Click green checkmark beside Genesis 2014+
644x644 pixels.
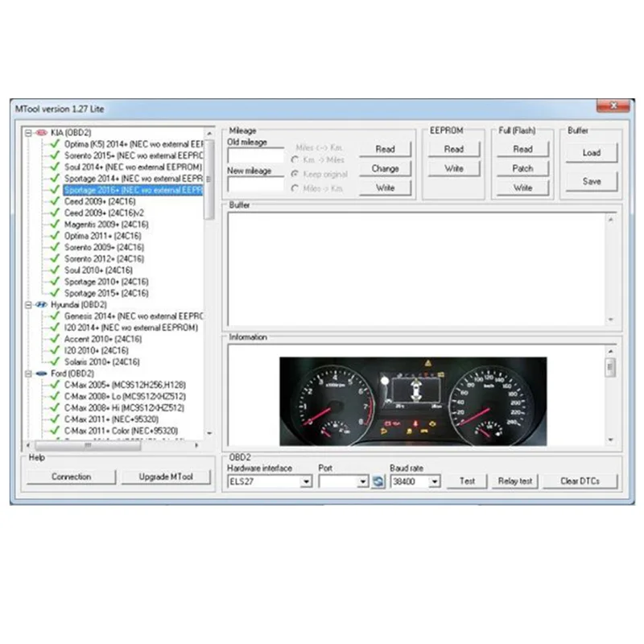click(55, 316)
